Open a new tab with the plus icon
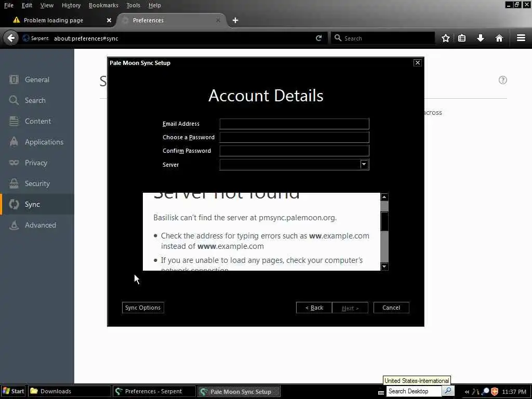 [235, 20]
